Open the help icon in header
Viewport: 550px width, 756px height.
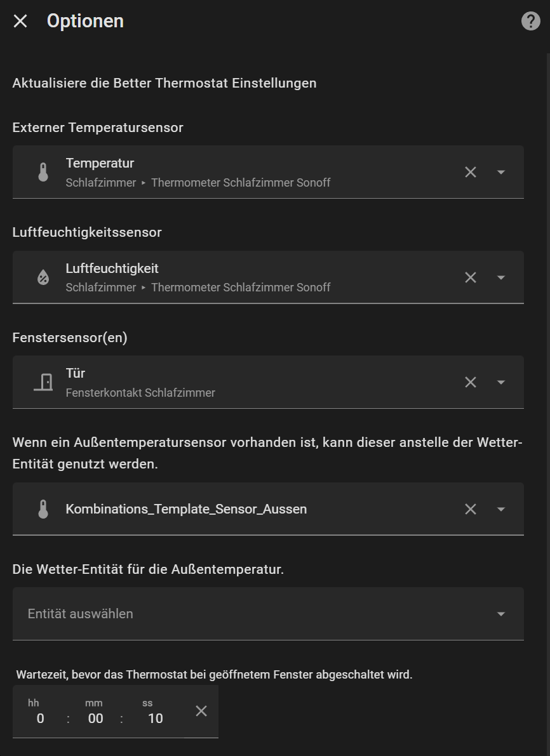[530, 21]
